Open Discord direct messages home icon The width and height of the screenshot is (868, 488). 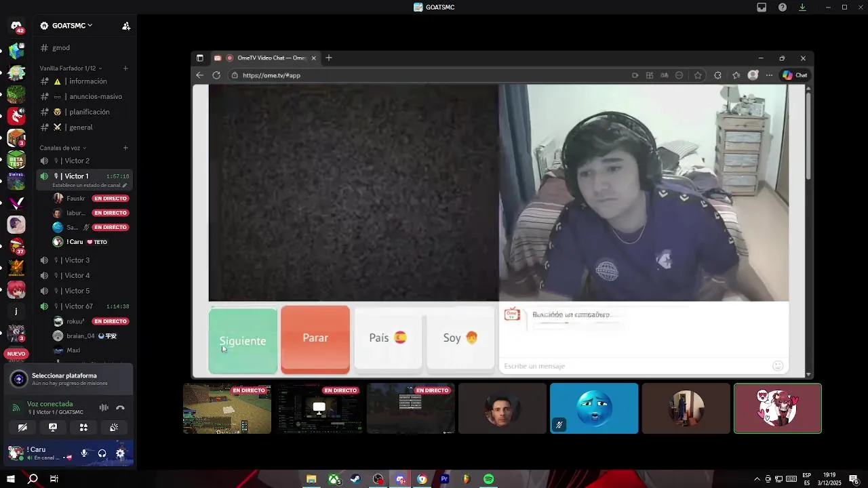click(16, 26)
